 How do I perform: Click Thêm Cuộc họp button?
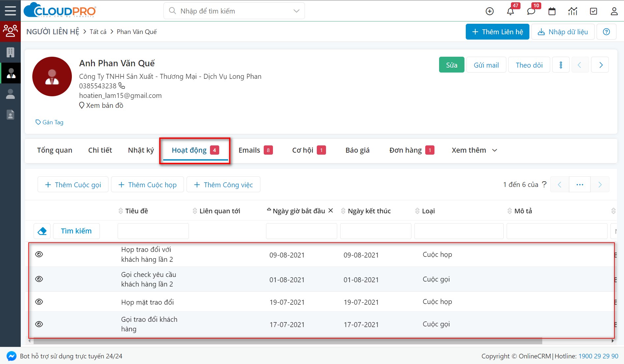(x=147, y=185)
